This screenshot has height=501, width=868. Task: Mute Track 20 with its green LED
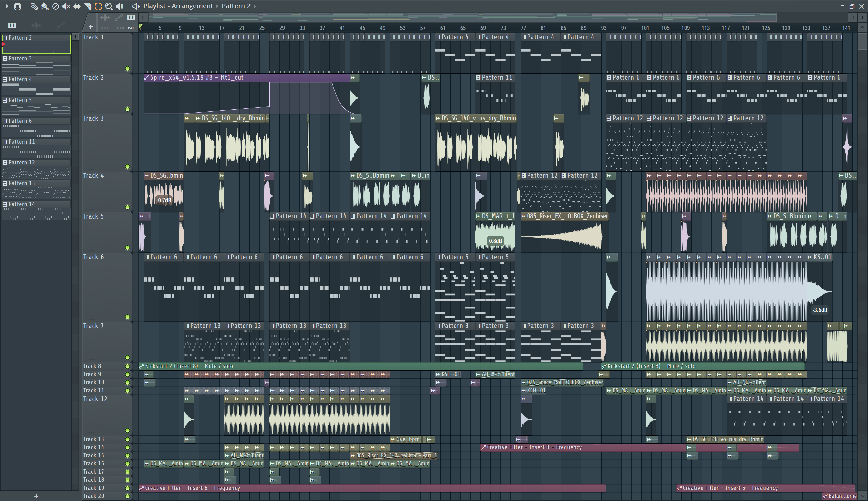[x=127, y=496]
